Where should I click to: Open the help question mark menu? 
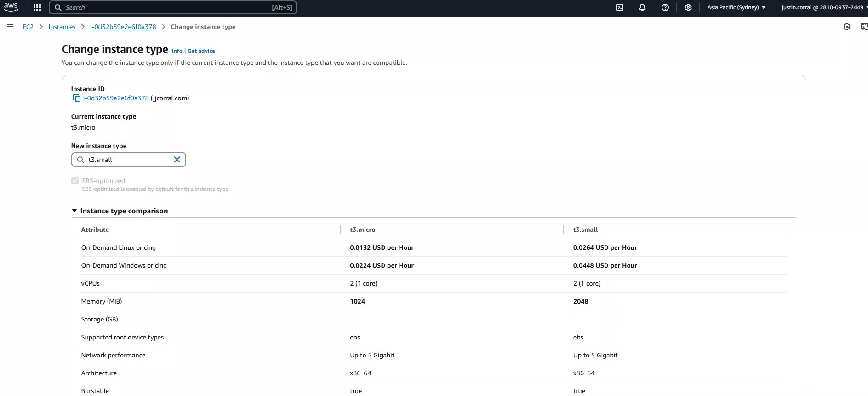point(665,7)
